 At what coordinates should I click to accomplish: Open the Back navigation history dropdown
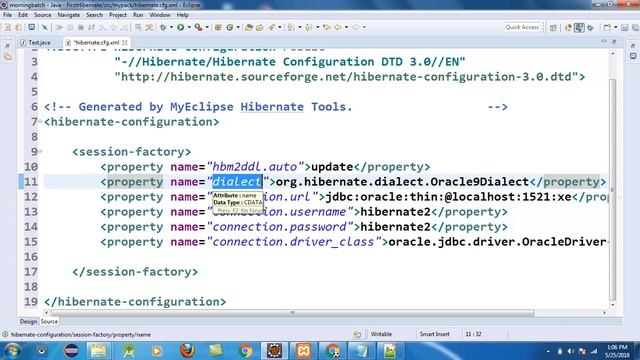point(346,27)
